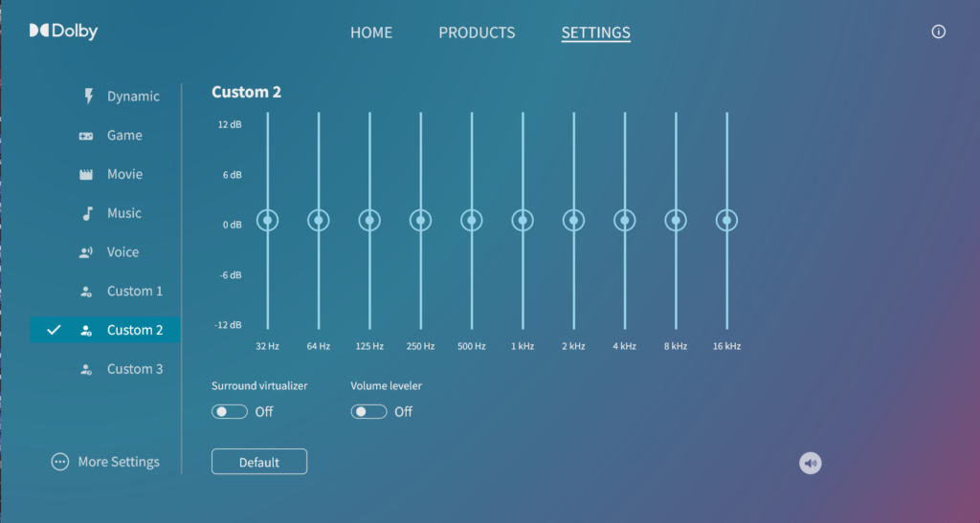Open the info icon in top right
Image resolution: width=980 pixels, height=523 pixels.
point(938,32)
